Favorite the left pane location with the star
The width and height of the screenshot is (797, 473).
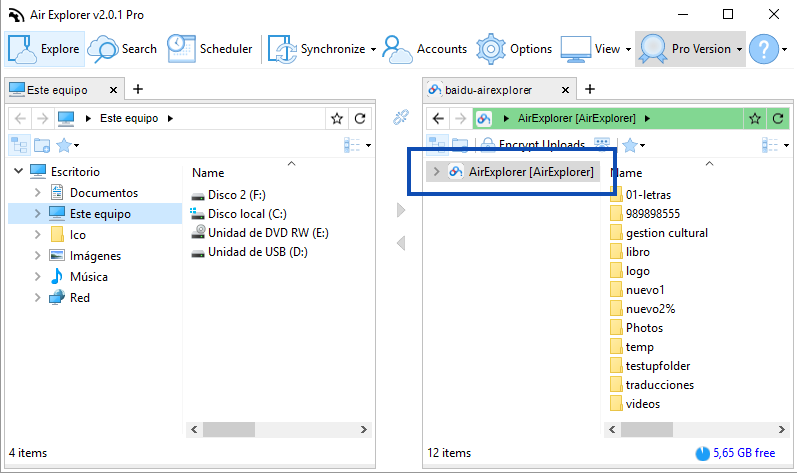(x=336, y=118)
